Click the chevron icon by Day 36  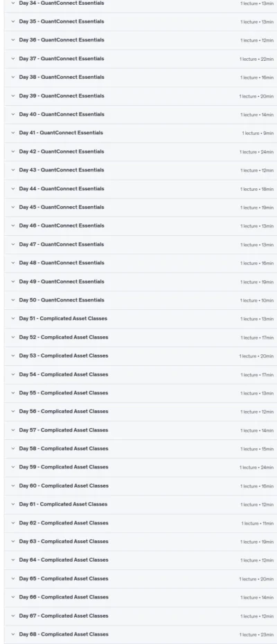click(x=13, y=40)
